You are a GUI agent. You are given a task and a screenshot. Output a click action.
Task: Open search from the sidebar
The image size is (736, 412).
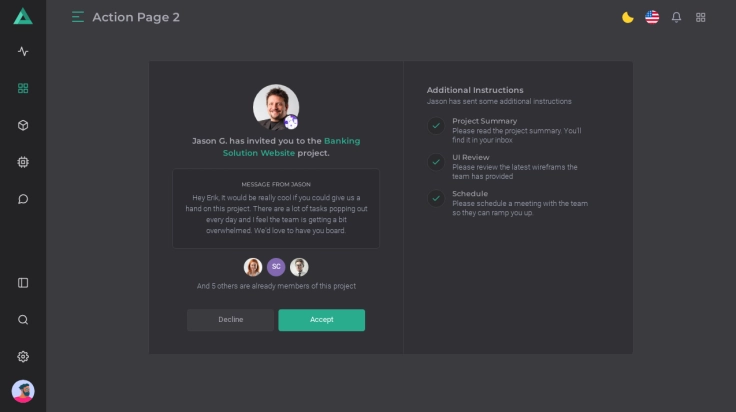(23, 320)
